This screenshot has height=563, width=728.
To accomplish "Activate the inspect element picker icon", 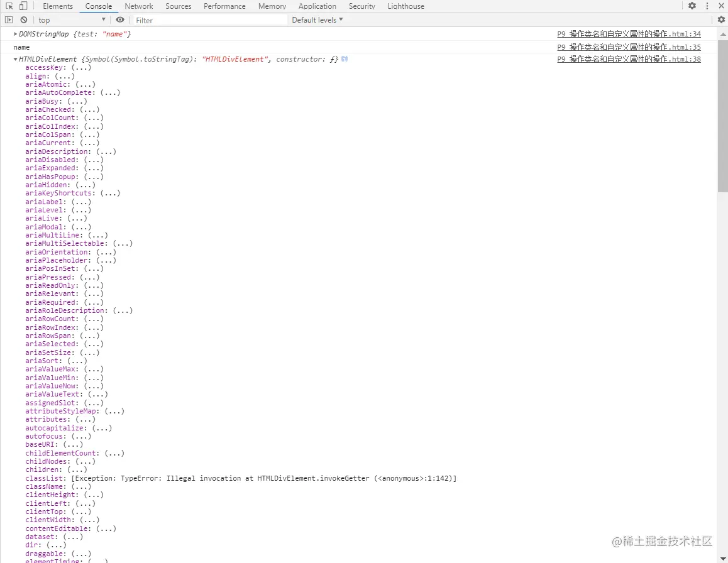I will pos(9,6).
